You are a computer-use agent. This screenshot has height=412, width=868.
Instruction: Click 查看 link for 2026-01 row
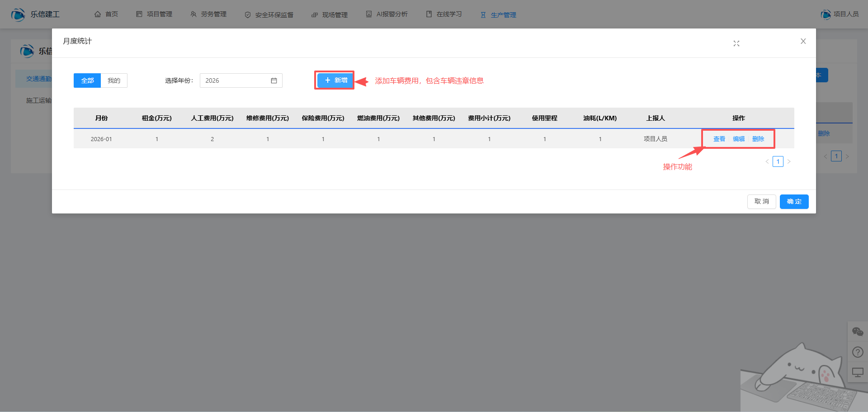(x=719, y=139)
